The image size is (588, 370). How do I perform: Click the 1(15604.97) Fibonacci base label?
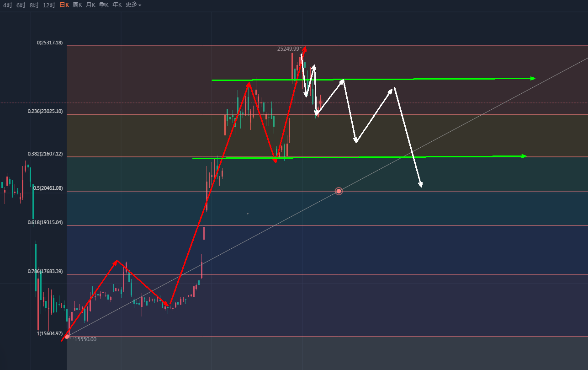(50, 333)
